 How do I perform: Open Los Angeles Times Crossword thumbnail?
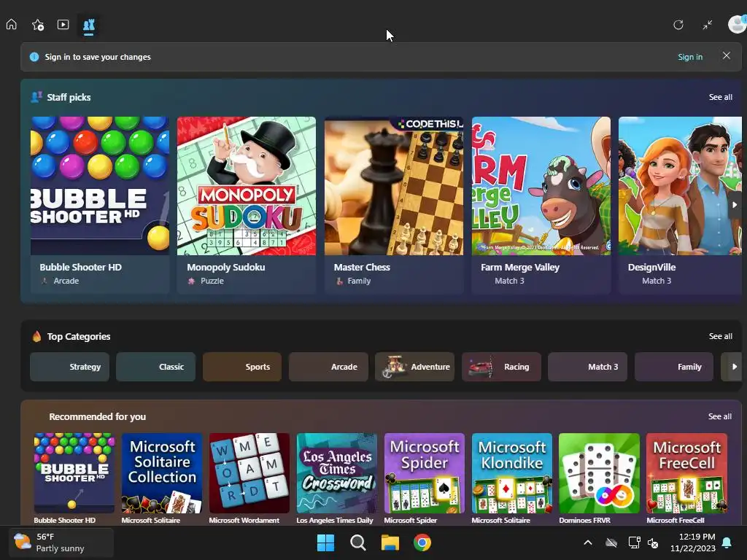[x=337, y=472]
